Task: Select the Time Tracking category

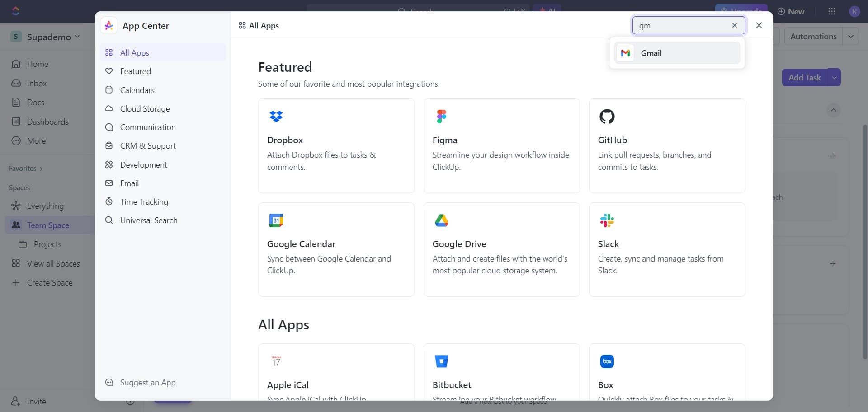Action: pyautogui.click(x=144, y=201)
